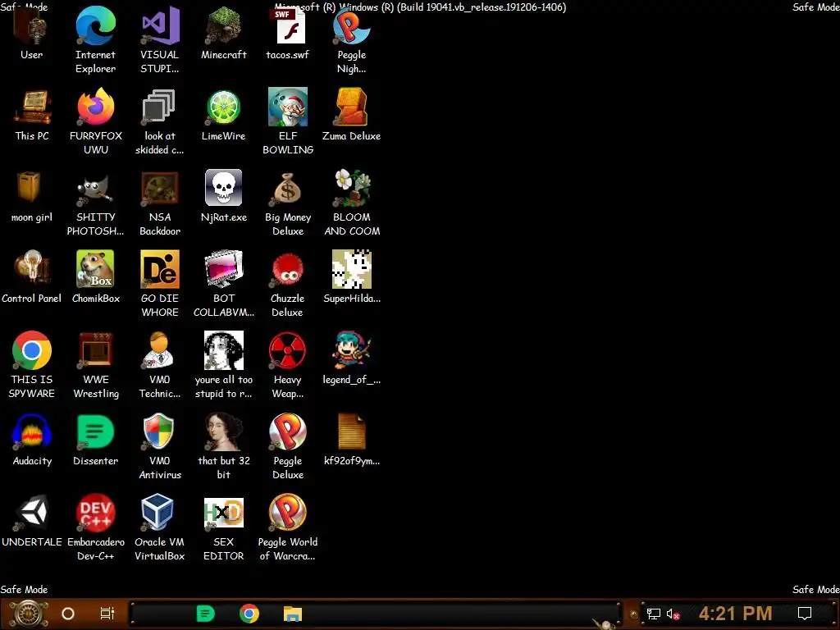
Task: Launch the Internet Explorer Edge shortcut
Action: pyautogui.click(x=95, y=27)
